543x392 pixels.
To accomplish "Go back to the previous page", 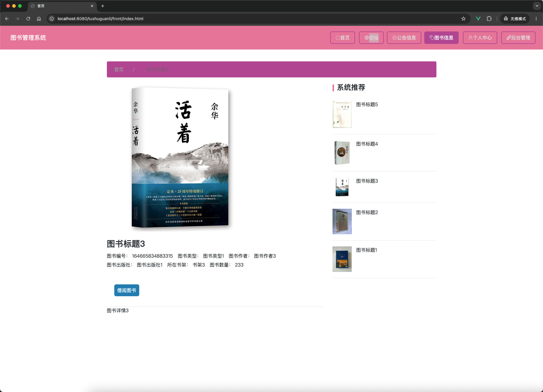I will (x=7, y=19).
